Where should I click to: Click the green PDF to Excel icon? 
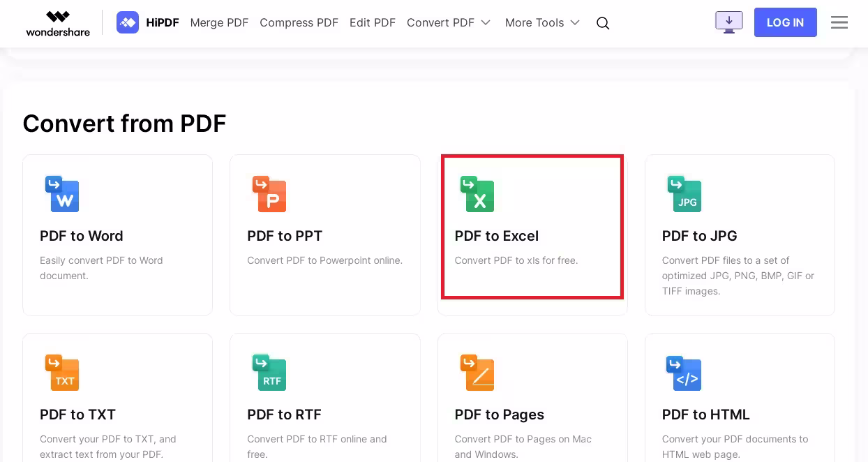[x=477, y=194]
